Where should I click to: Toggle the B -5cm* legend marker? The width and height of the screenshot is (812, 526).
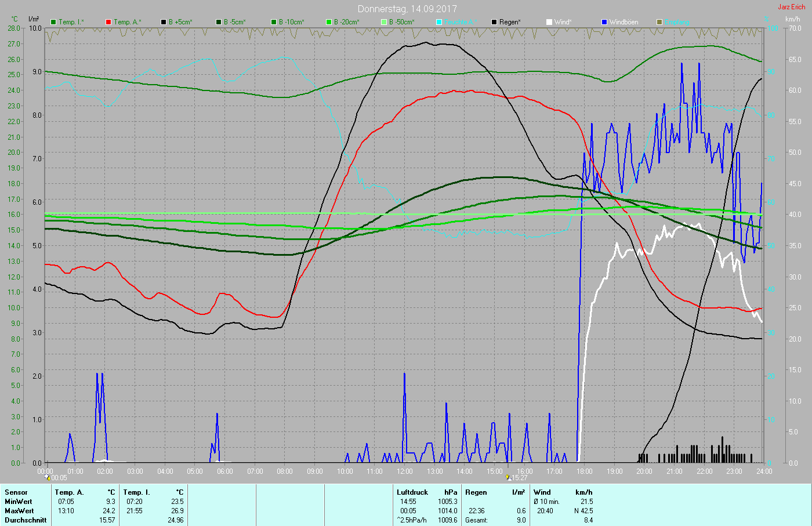click(x=219, y=22)
